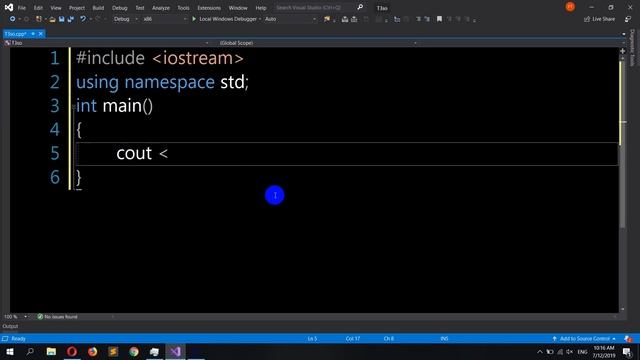Click the Find in Files toolbar icon

tap(327, 19)
